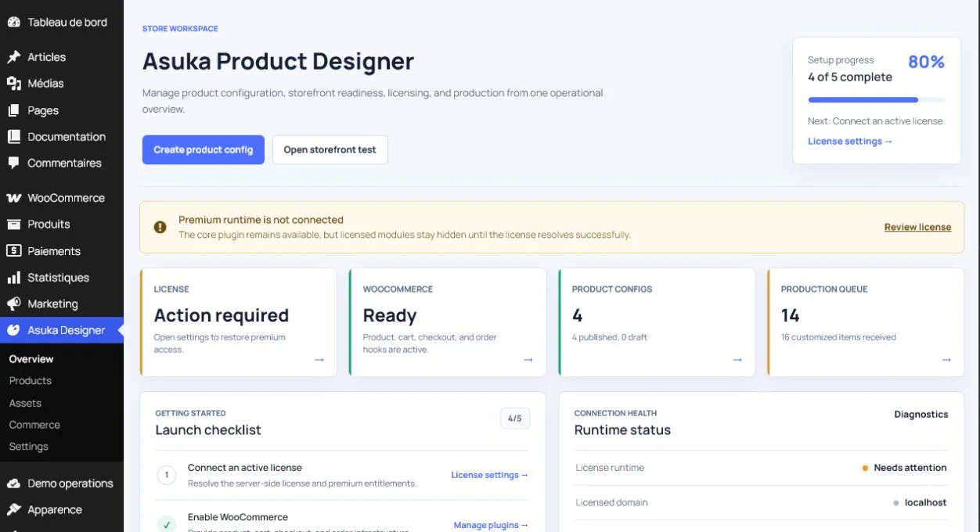Screen dimensions: 980x532
Task: Click the Action required heading
Action: pyautogui.click(x=222, y=315)
